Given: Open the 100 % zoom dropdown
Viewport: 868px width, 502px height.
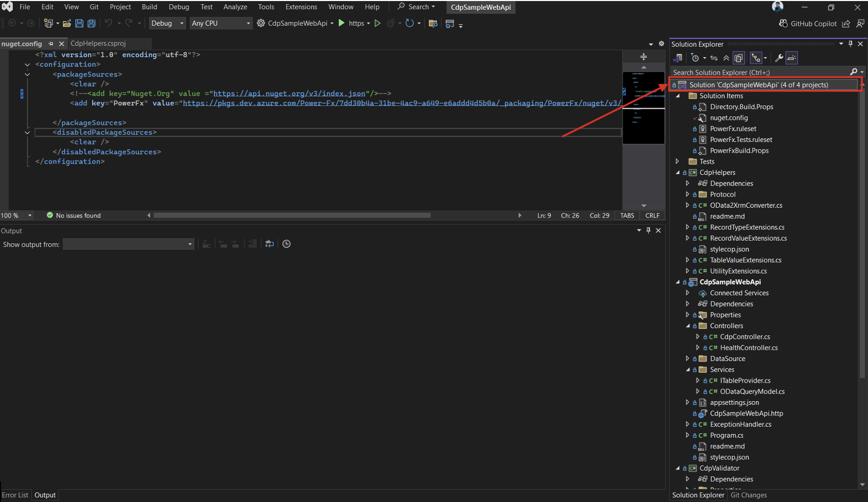Looking at the screenshot, I should click(x=16, y=216).
